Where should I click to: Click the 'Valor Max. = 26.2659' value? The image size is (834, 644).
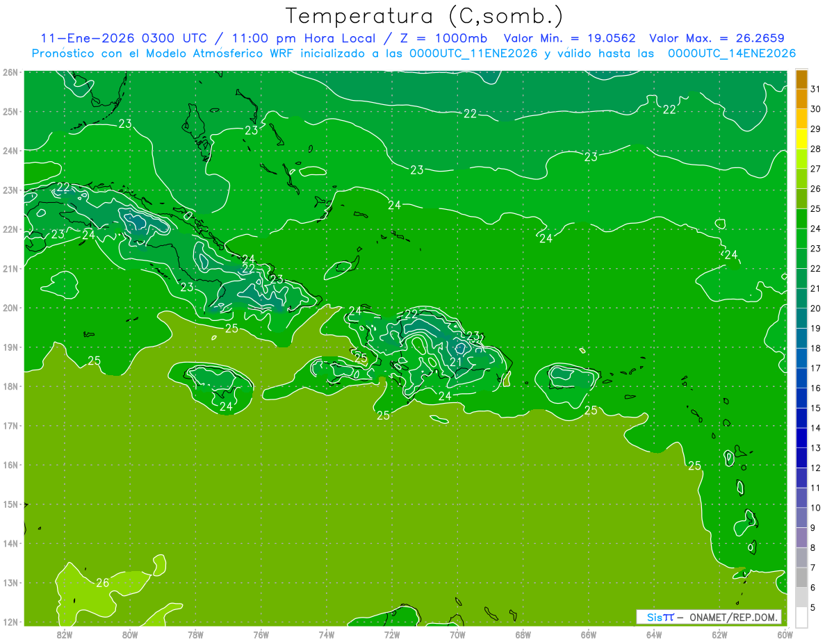(x=717, y=38)
